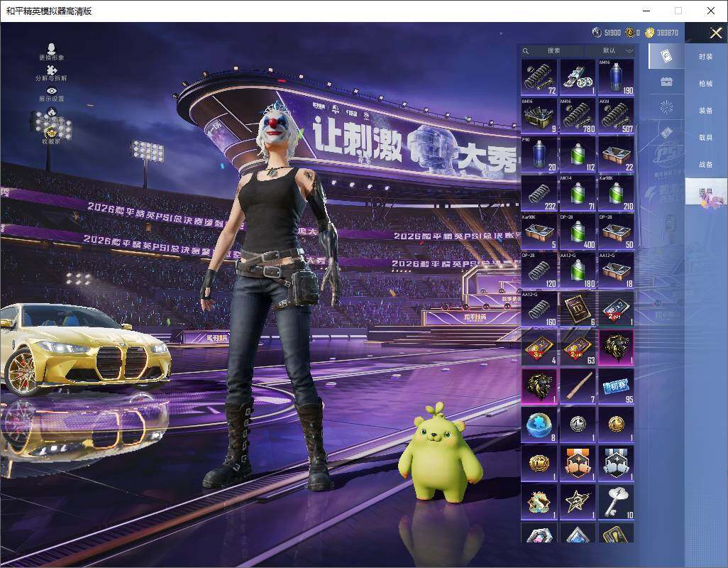Viewport: 728px width, 568px height.
Task: Select the M416 spring item with count 780
Action: (x=578, y=116)
